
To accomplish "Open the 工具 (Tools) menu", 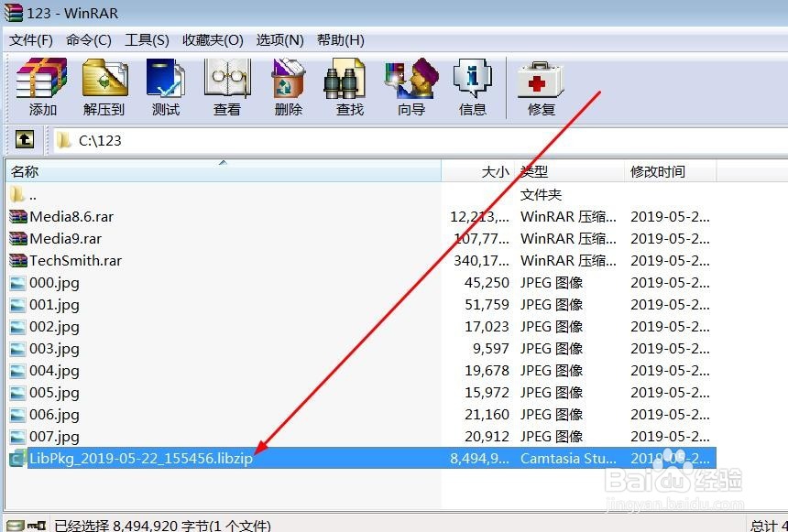I will pyautogui.click(x=147, y=39).
